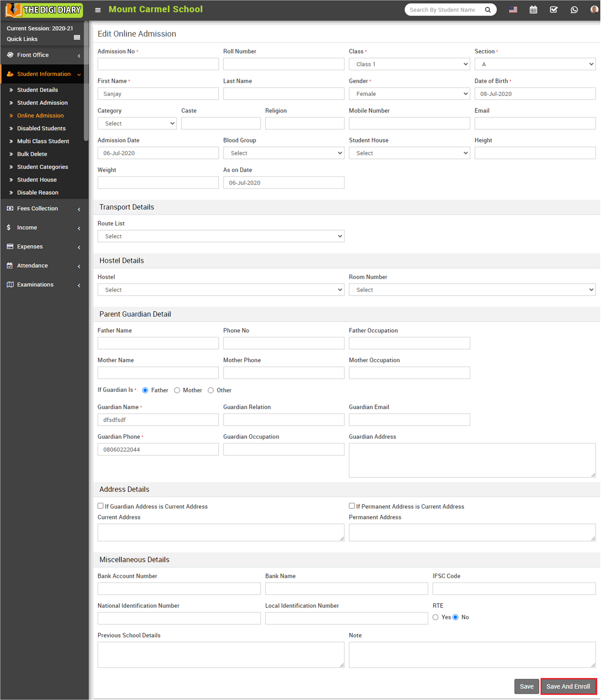Click the Save button
Image resolution: width=605 pixels, height=700 pixels.
coord(526,686)
